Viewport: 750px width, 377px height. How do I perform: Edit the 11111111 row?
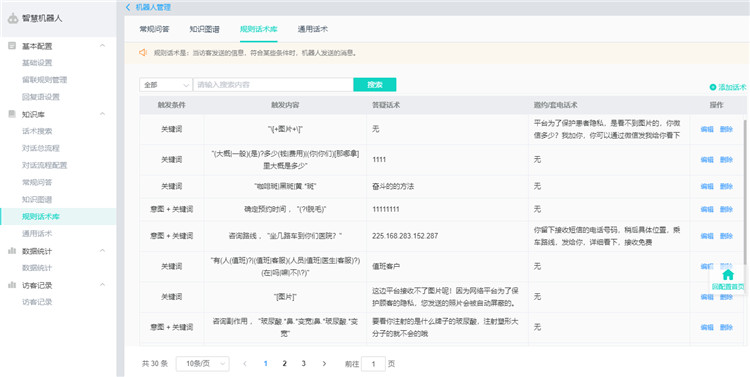point(707,209)
